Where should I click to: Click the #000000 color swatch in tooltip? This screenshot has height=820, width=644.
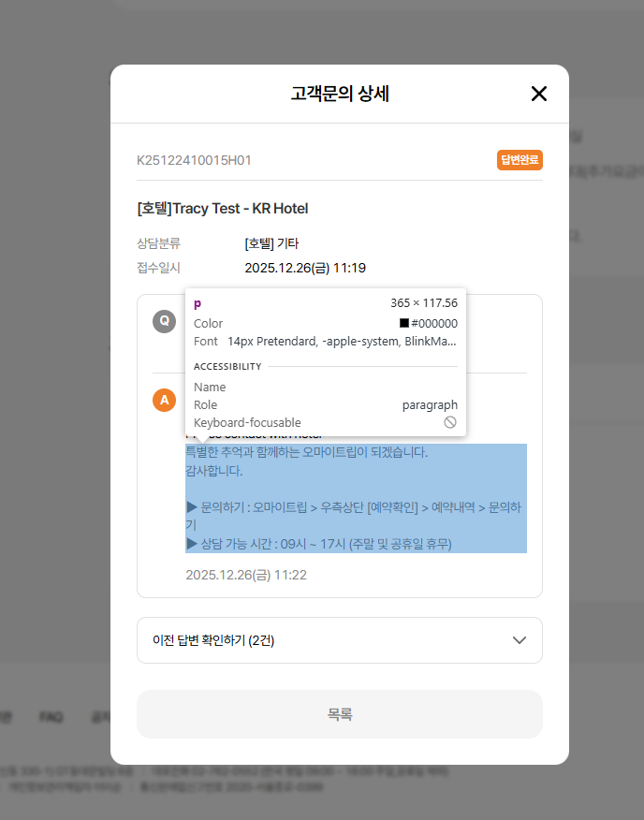point(403,323)
